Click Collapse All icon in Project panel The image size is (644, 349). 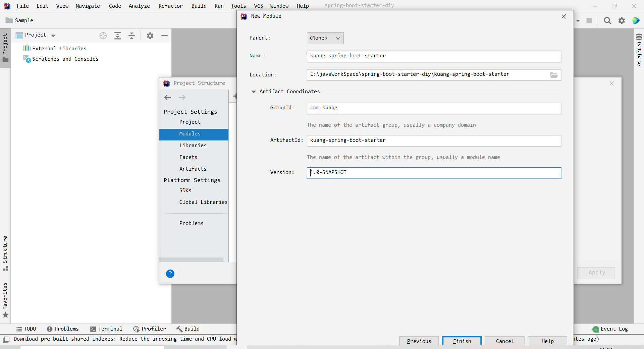pos(132,36)
